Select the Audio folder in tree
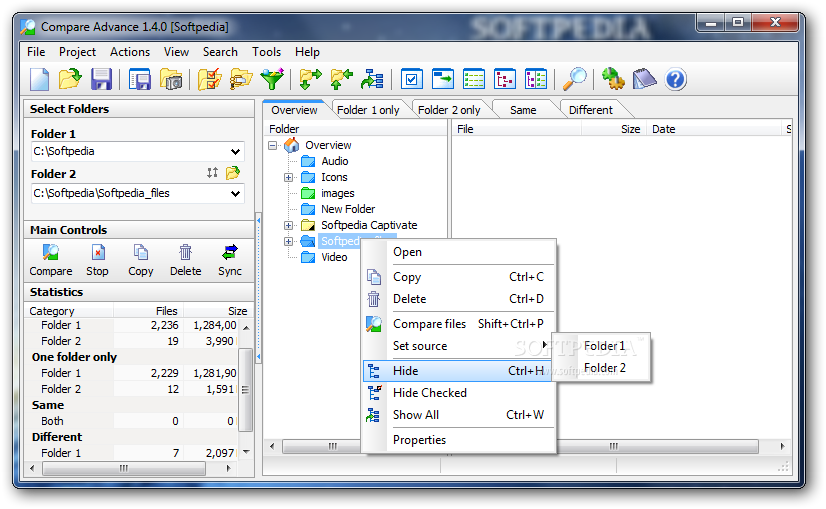The image size is (826, 509). (335, 161)
